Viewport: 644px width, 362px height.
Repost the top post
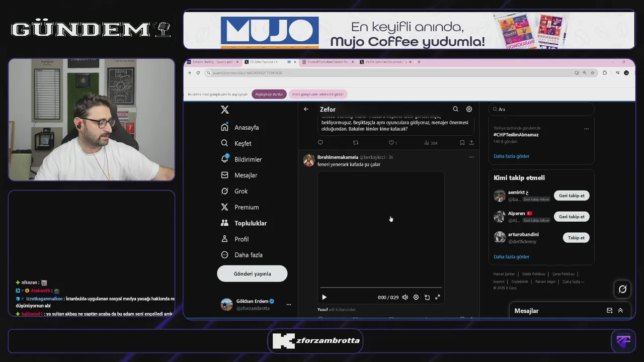[356, 143]
